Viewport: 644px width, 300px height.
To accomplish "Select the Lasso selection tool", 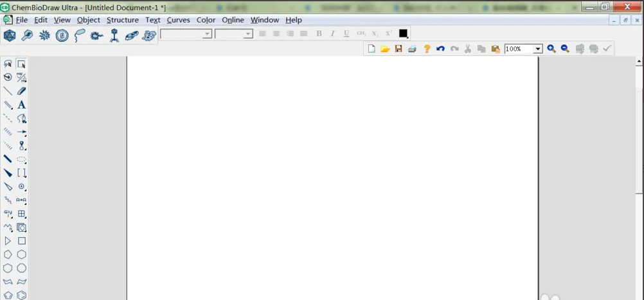I will (8, 64).
